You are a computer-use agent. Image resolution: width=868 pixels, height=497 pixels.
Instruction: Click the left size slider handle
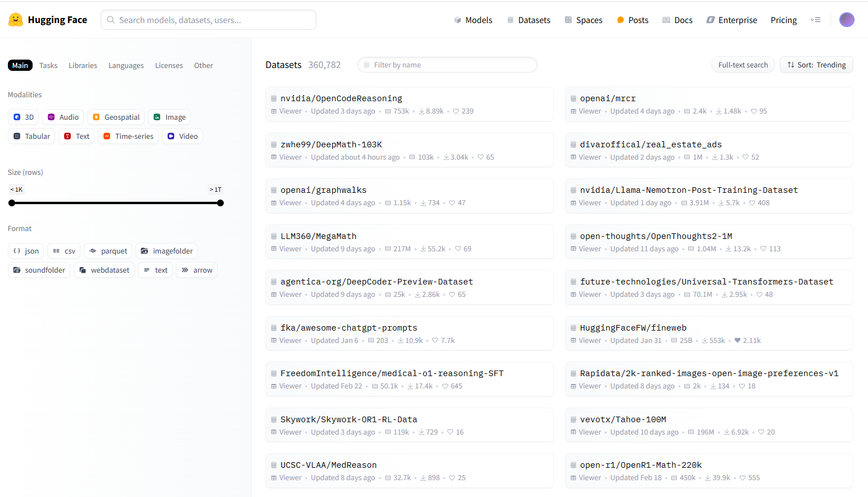point(12,203)
